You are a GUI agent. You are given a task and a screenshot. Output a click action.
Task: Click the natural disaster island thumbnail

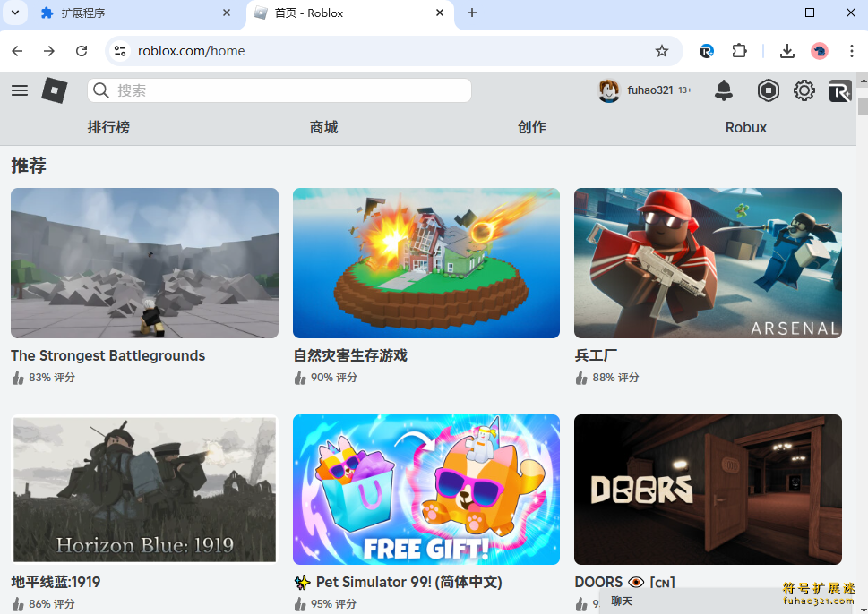tap(426, 263)
